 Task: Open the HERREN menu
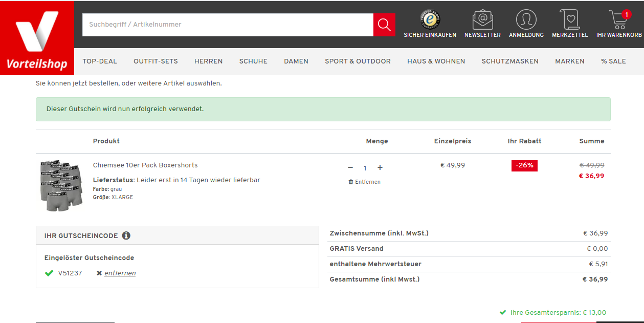click(208, 61)
